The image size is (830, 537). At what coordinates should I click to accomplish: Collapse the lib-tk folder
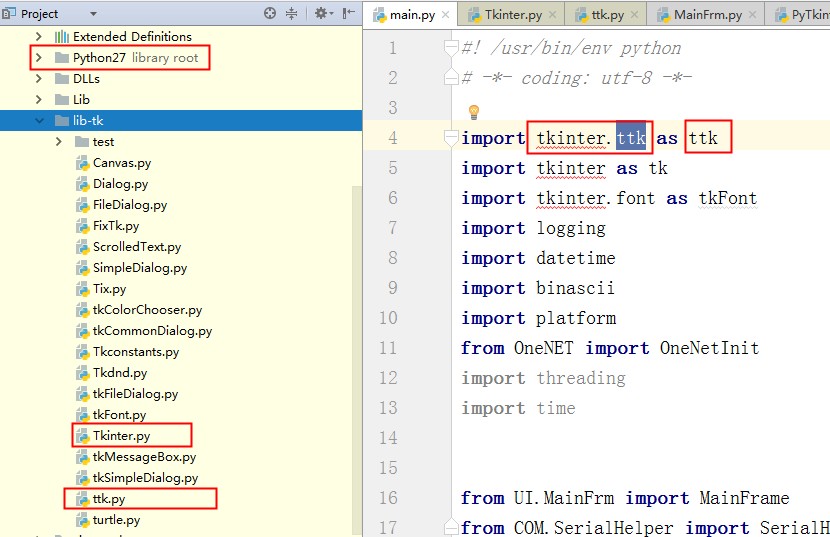39,121
